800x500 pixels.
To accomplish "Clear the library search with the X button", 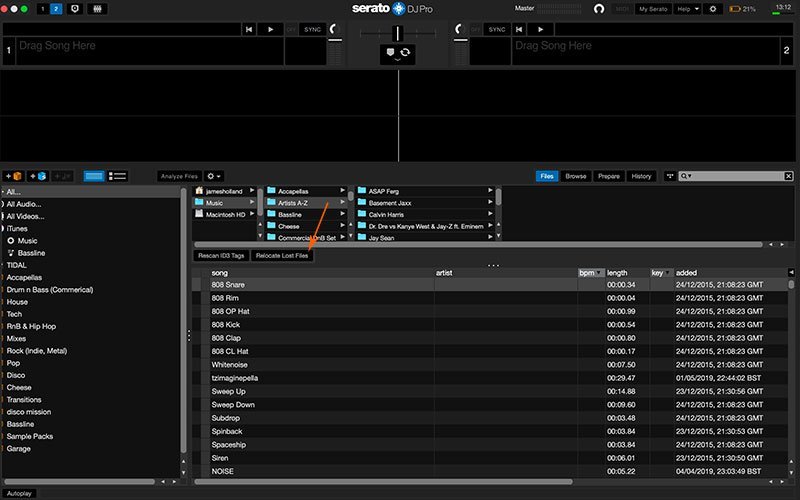I will 788,176.
